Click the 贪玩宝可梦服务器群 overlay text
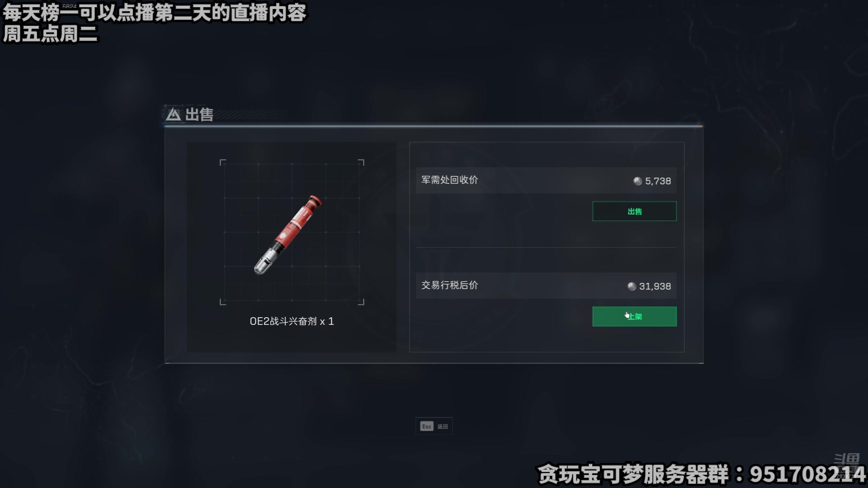The height and width of the screenshot is (488, 868). pos(633,474)
